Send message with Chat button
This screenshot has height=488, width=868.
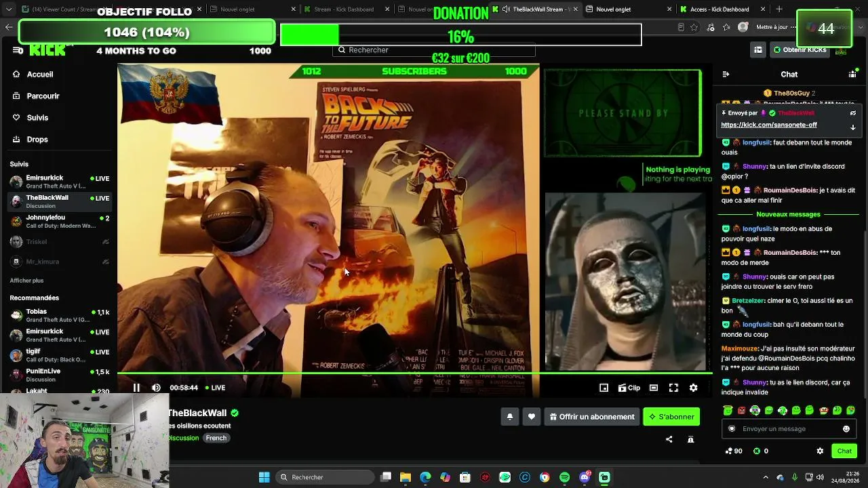[x=844, y=451]
